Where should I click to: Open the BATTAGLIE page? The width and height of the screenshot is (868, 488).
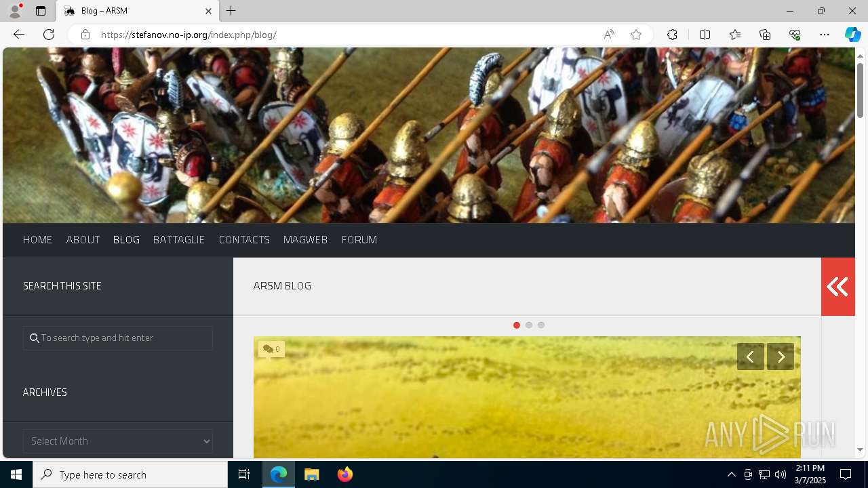click(x=179, y=240)
